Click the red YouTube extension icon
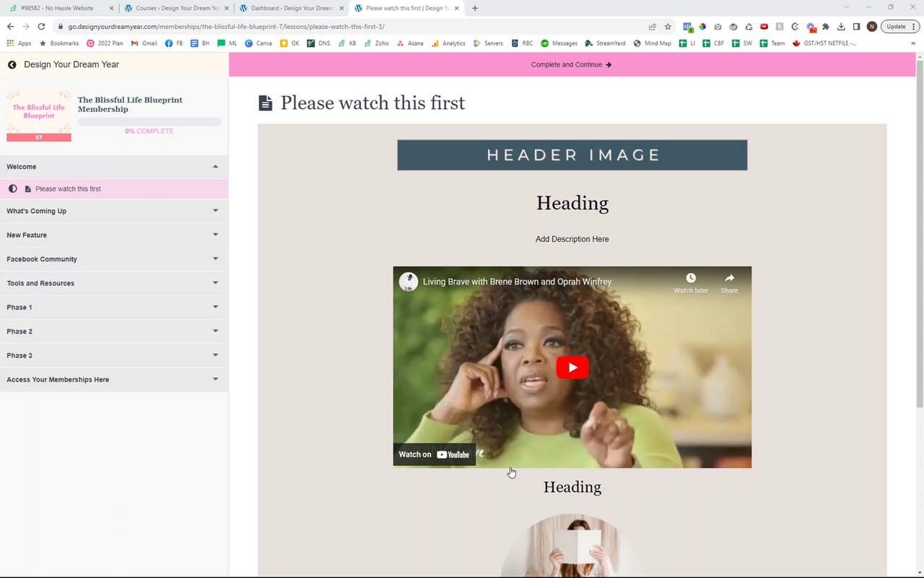The image size is (924, 578). pos(764,27)
